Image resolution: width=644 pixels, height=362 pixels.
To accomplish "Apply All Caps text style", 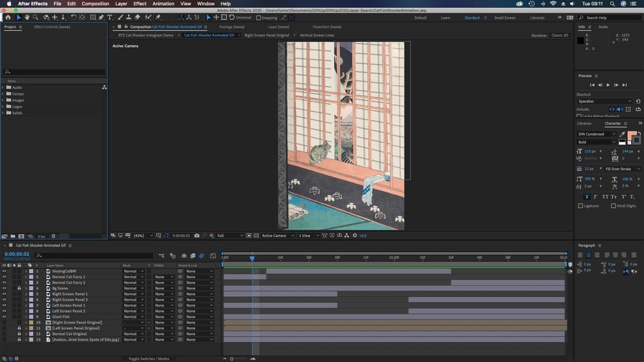I will [605, 197].
